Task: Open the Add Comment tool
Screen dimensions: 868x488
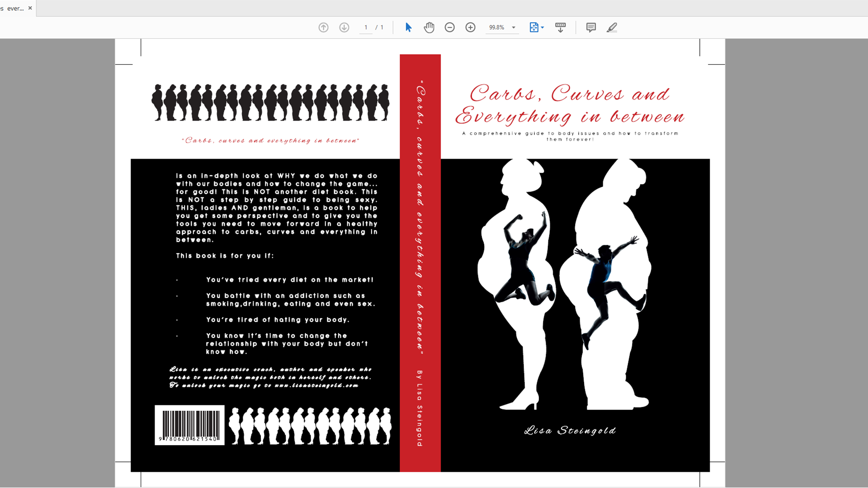Action: (x=590, y=27)
